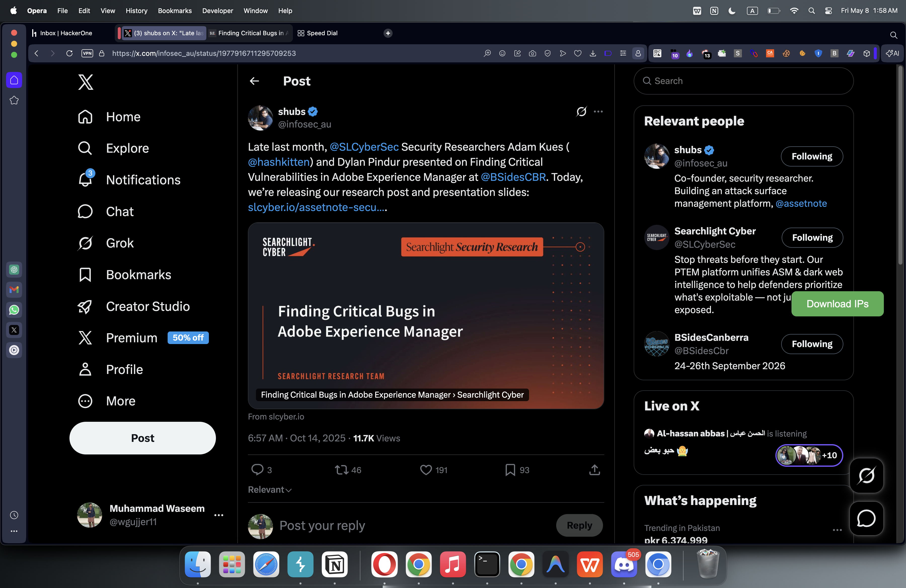
Task: Open macOS Control Center
Action: tap(828, 11)
